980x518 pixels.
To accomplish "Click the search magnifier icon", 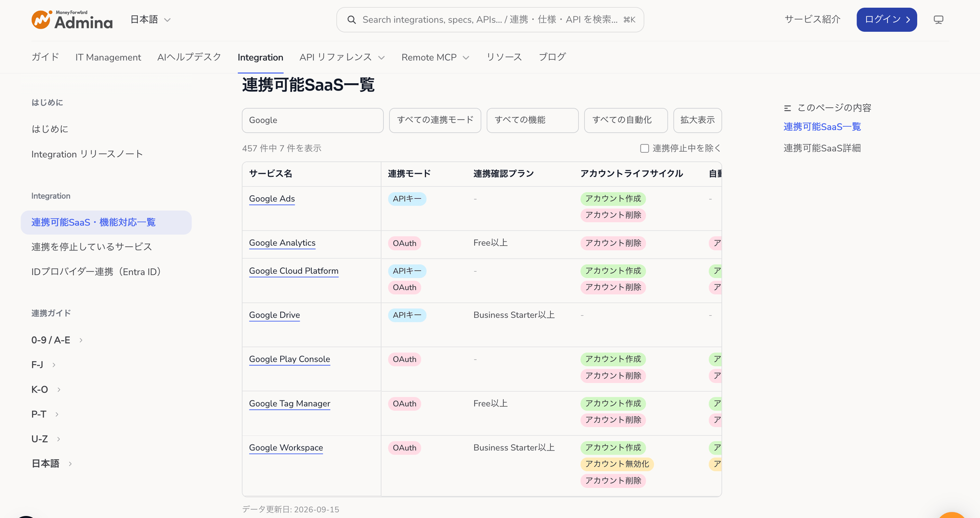I will coord(352,20).
